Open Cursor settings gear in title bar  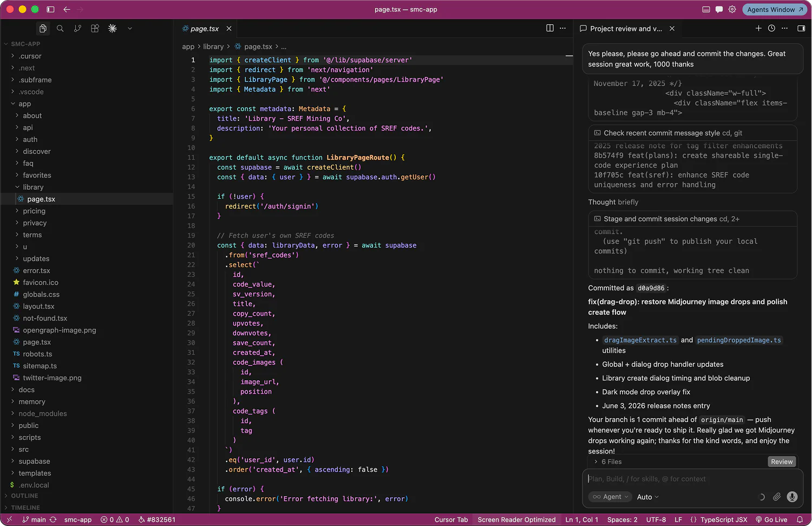[x=732, y=9]
